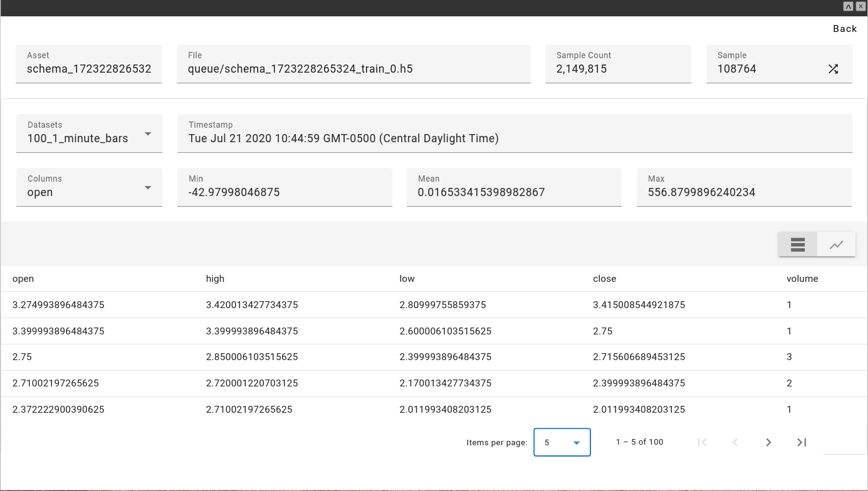
Task: Open the Items per page selector
Action: coord(562,442)
